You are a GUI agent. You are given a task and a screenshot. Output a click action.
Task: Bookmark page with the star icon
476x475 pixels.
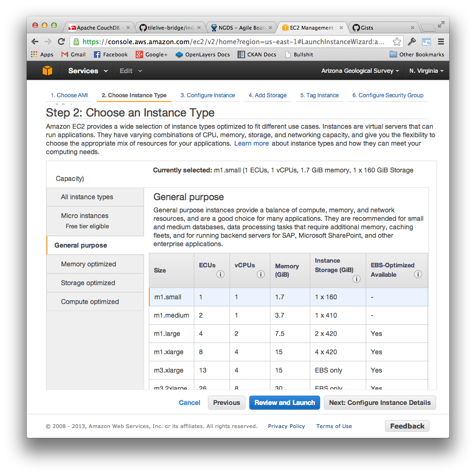tap(397, 41)
